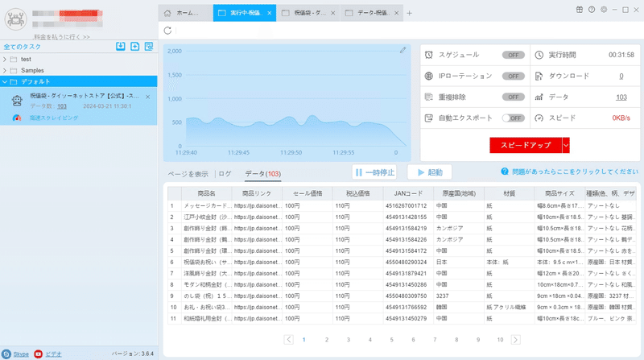Click the data count 103 in status panel

(621, 97)
